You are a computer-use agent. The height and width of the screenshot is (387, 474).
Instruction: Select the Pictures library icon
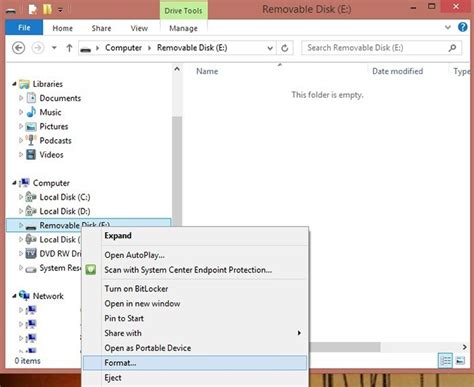pos(31,126)
